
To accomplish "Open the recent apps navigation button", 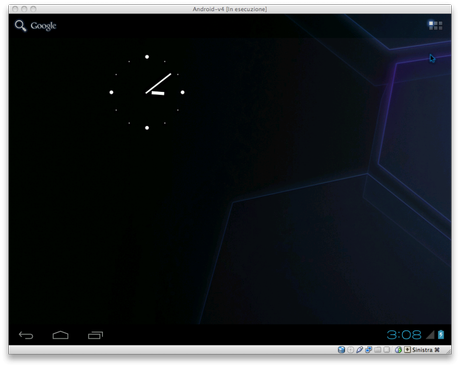I will point(96,335).
